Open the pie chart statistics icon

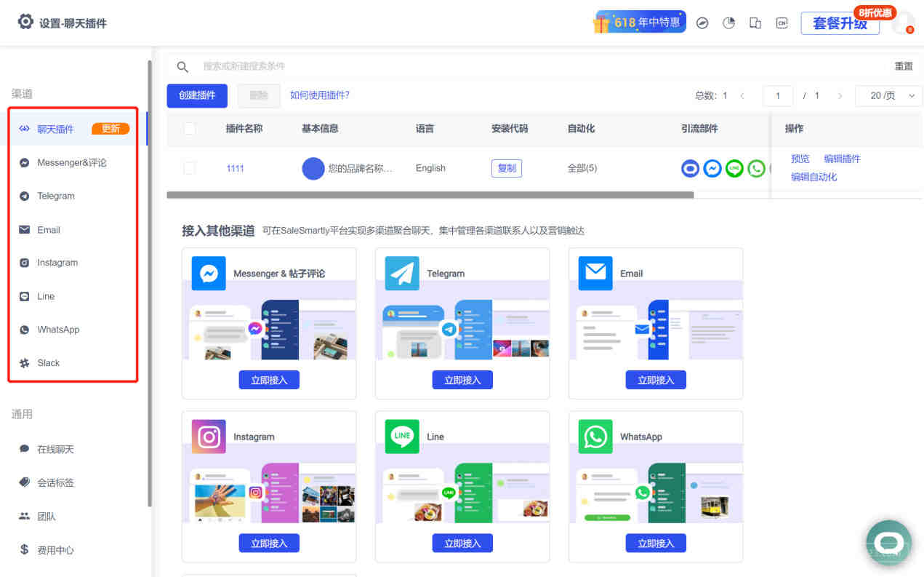[728, 23]
